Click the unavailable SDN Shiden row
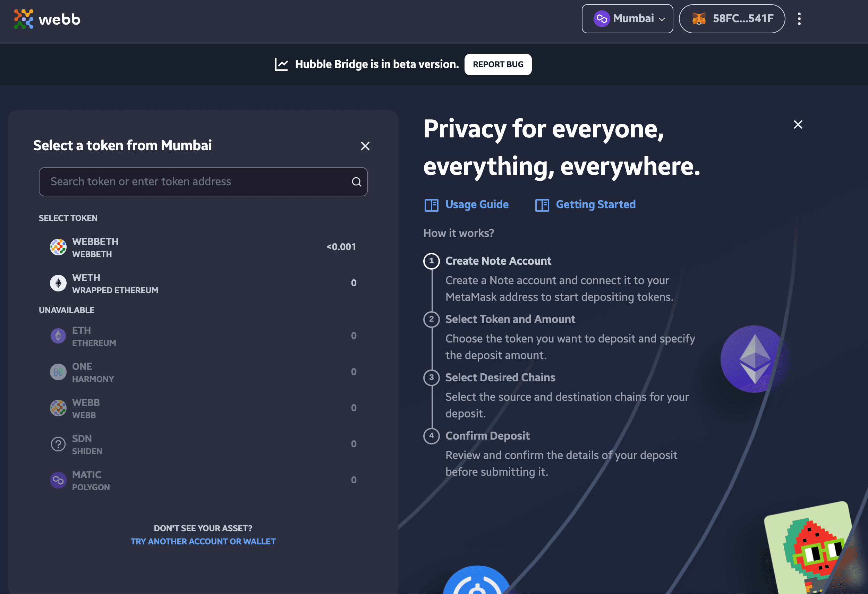Screen dimensions: 868x594 pyautogui.click(x=203, y=444)
